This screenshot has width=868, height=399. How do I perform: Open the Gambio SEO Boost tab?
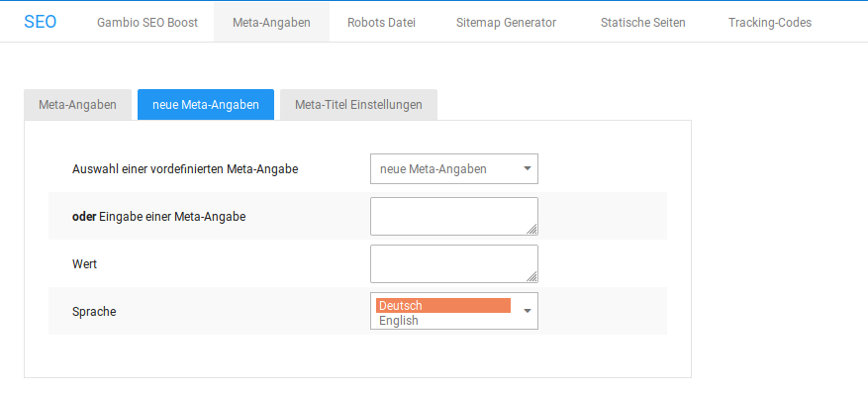pos(147,23)
